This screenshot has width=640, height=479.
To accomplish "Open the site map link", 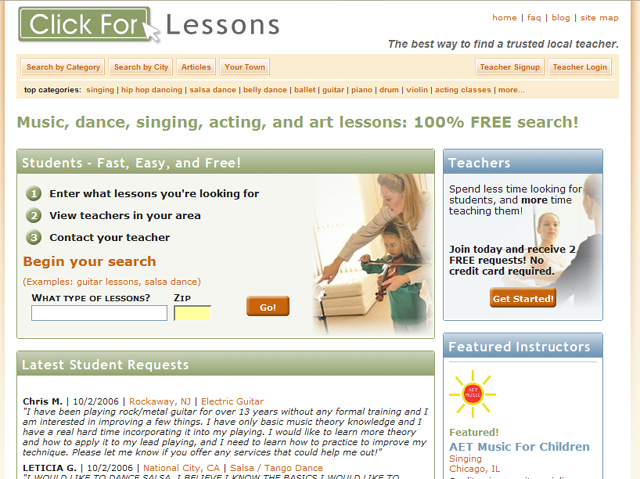I will (599, 18).
